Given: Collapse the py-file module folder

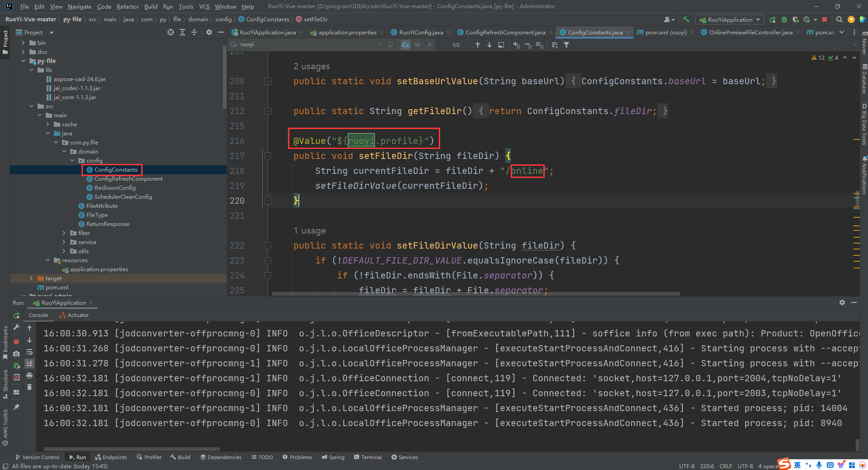Looking at the screenshot, I should coord(24,61).
